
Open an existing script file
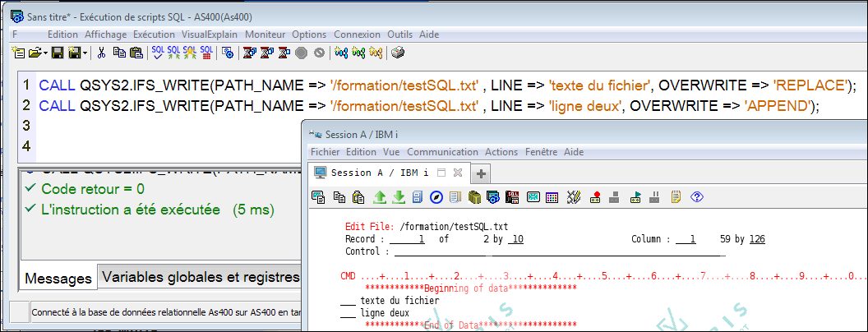tap(35, 53)
